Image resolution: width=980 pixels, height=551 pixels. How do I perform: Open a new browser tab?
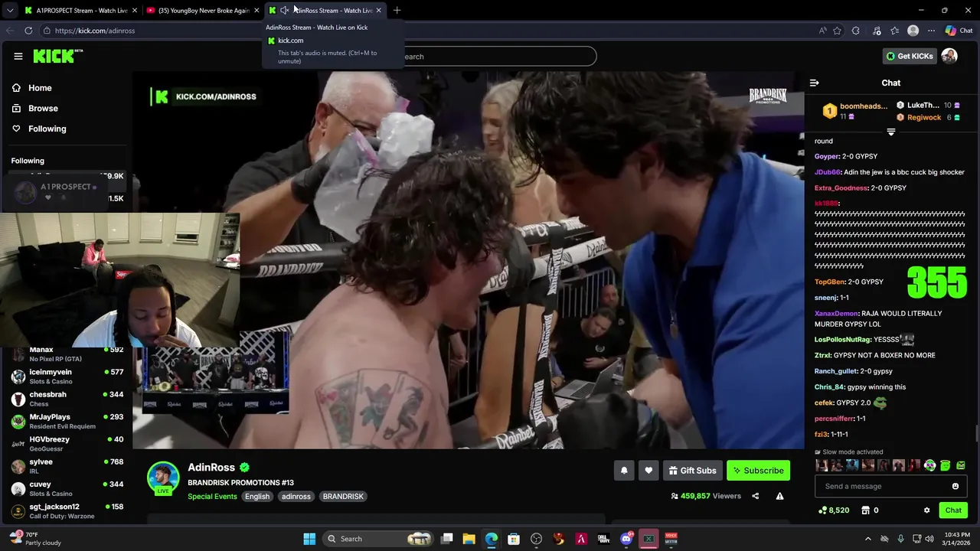(x=397, y=11)
